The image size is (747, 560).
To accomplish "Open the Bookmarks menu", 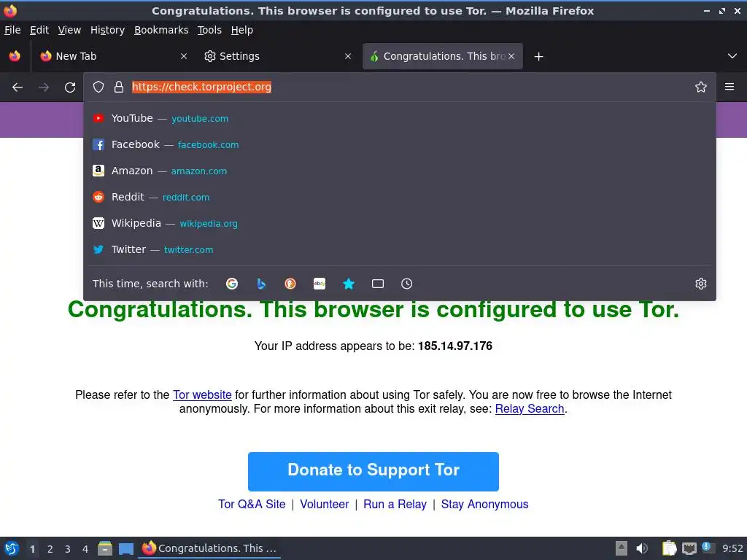I will [161, 30].
